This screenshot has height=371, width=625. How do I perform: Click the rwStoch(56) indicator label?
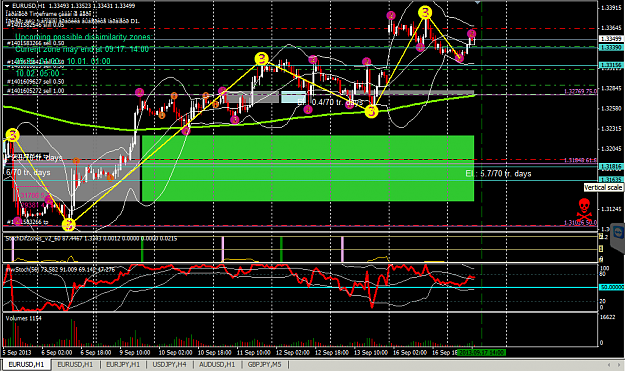coord(60,270)
